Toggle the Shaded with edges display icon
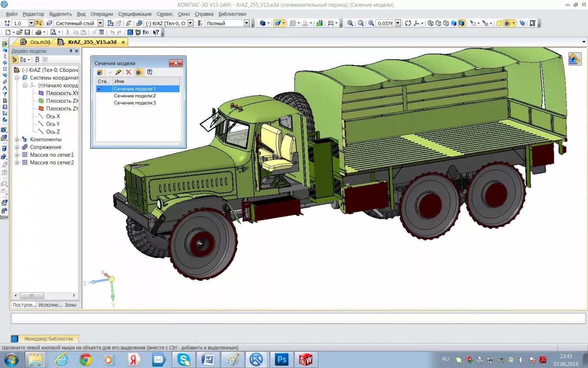Screen dimensions: 588x368 coord(461,23)
